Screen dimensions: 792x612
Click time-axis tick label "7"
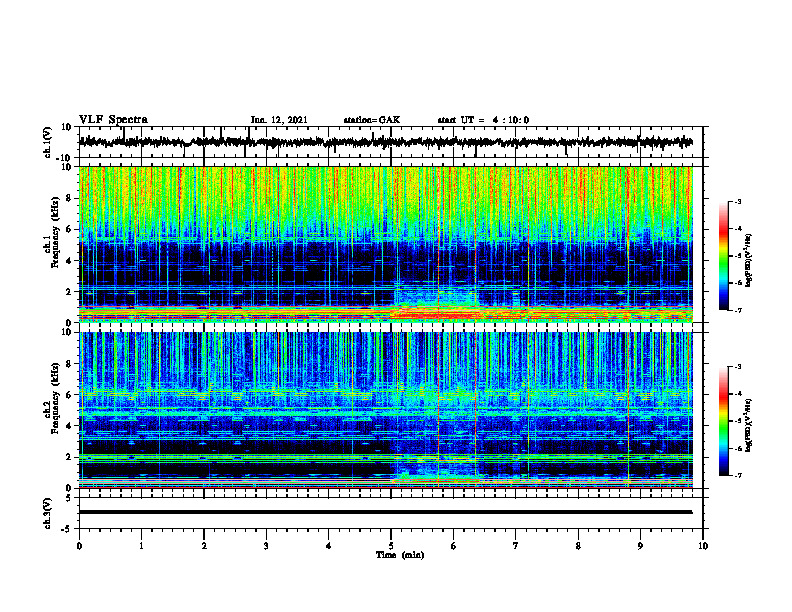(x=516, y=546)
